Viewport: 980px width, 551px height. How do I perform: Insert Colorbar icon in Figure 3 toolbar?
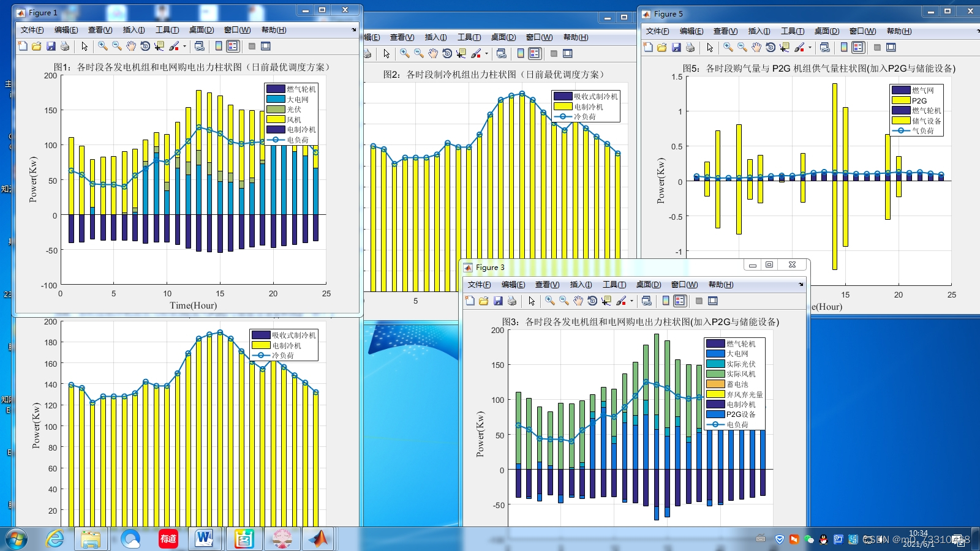pyautogui.click(x=666, y=301)
